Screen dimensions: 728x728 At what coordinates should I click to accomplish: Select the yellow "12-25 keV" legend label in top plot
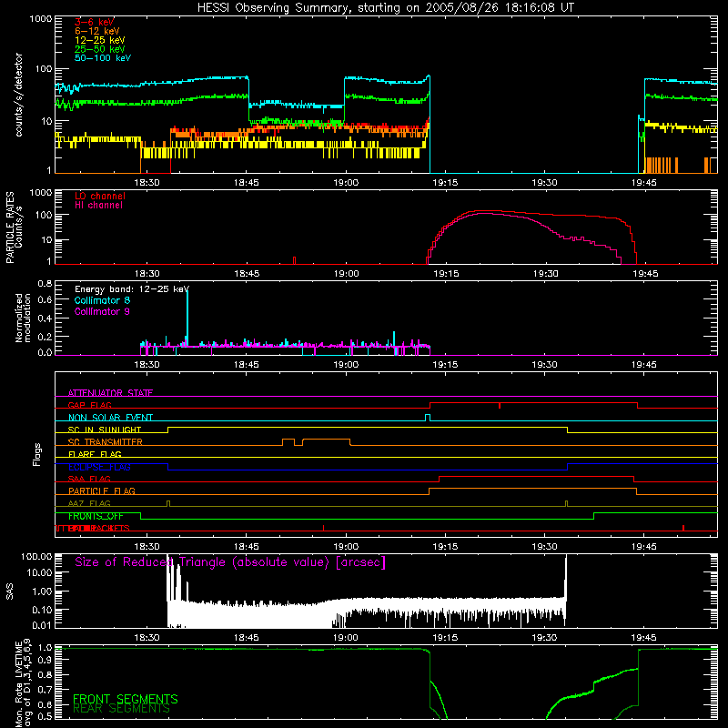tap(100, 40)
